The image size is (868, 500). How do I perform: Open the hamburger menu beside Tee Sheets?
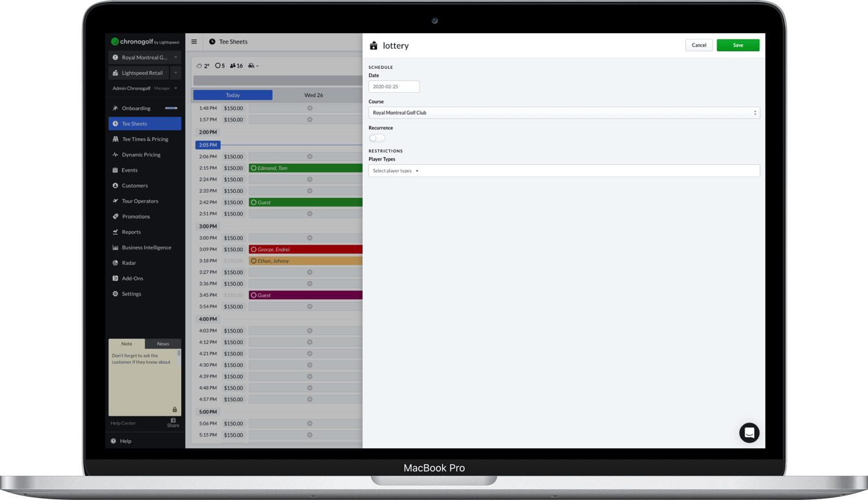(x=194, y=42)
